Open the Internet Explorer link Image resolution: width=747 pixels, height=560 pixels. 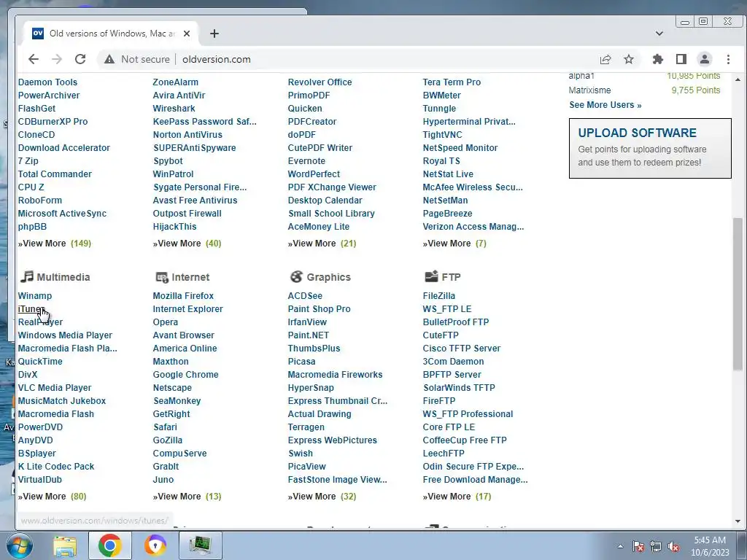tap(187, 309)
